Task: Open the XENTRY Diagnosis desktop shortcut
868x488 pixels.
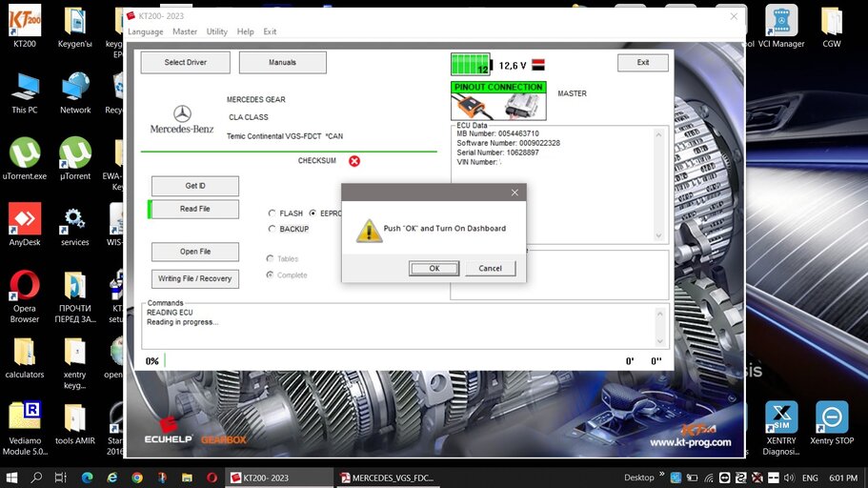Action: pos(781,428)
